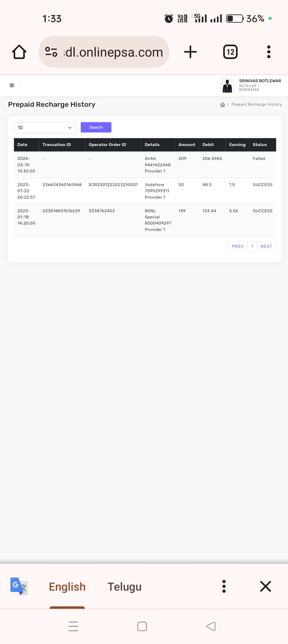Screen dimensions: 288x644
Task: Open a new tab with plus icon
Action: (x=190, y=52)
